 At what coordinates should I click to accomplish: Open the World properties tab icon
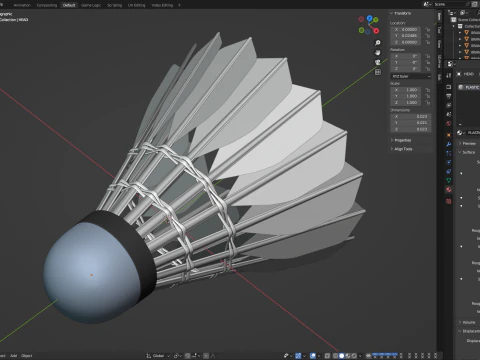[449, 124]
